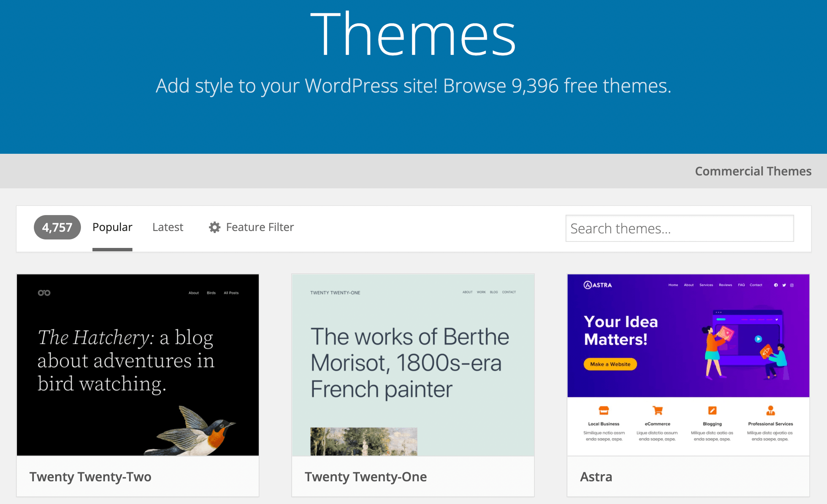Click the Astra theme name
The height and width of the screenshot is (504, 827).
596,477
